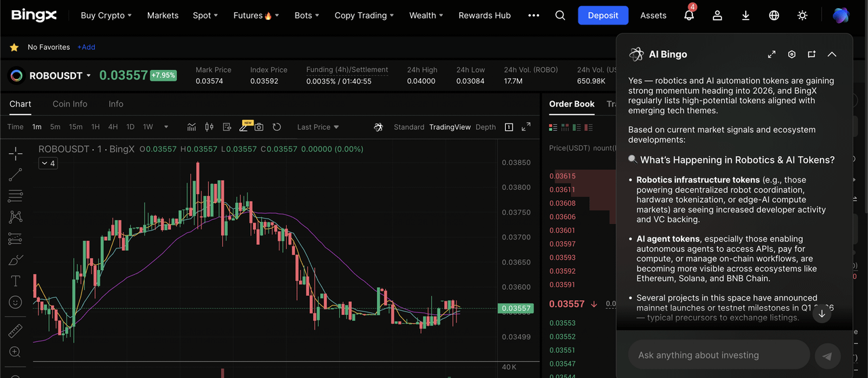Viewport: 868px width, 378px height.
Task: Switch order book to combined view
Action: [x=553, y=127]
